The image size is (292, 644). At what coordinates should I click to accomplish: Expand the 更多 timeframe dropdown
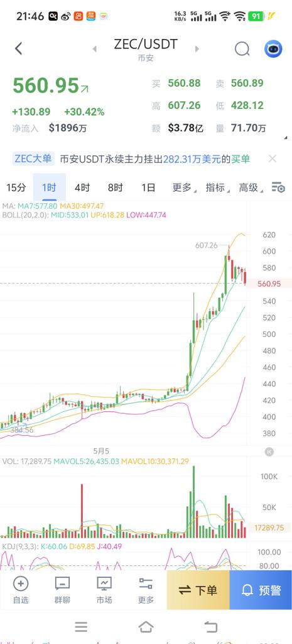(183, 187)
